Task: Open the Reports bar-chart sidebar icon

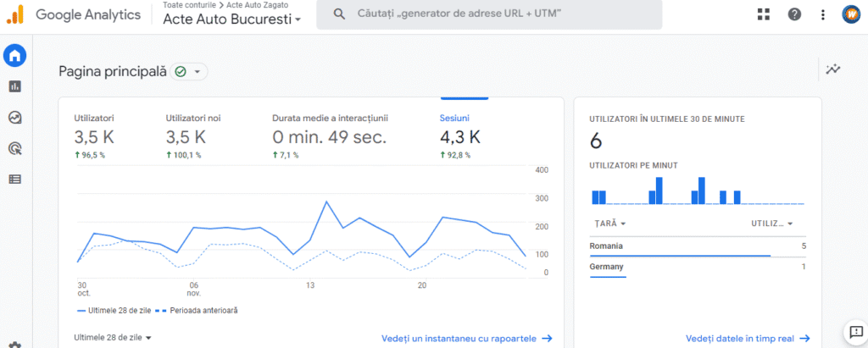Action: pyautogui.click(x=15, y=86)
